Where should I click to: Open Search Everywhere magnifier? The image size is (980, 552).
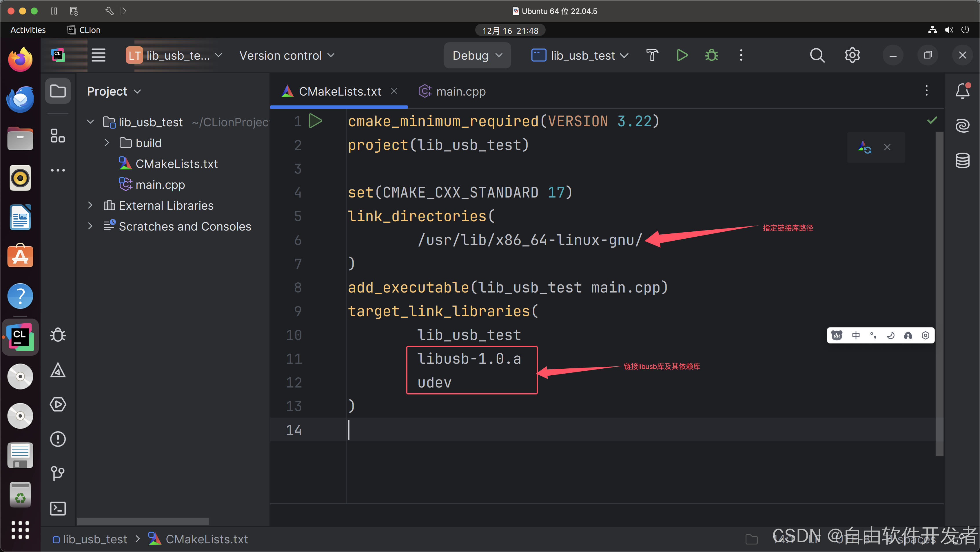(817, 56)
